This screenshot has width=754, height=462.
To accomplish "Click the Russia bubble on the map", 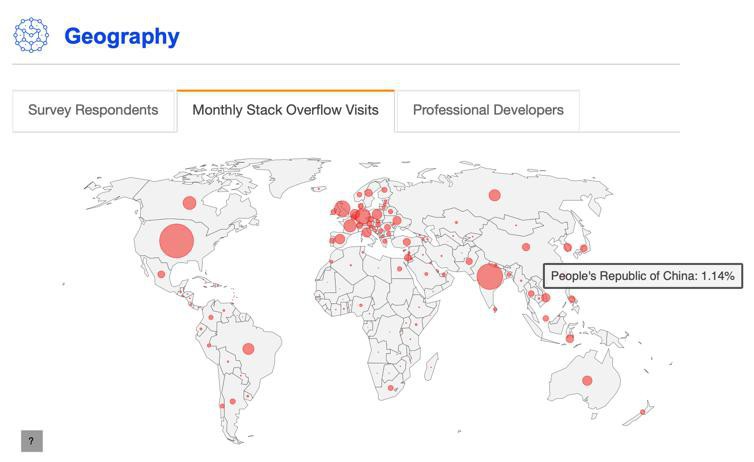I will click(x=494, y=195).
